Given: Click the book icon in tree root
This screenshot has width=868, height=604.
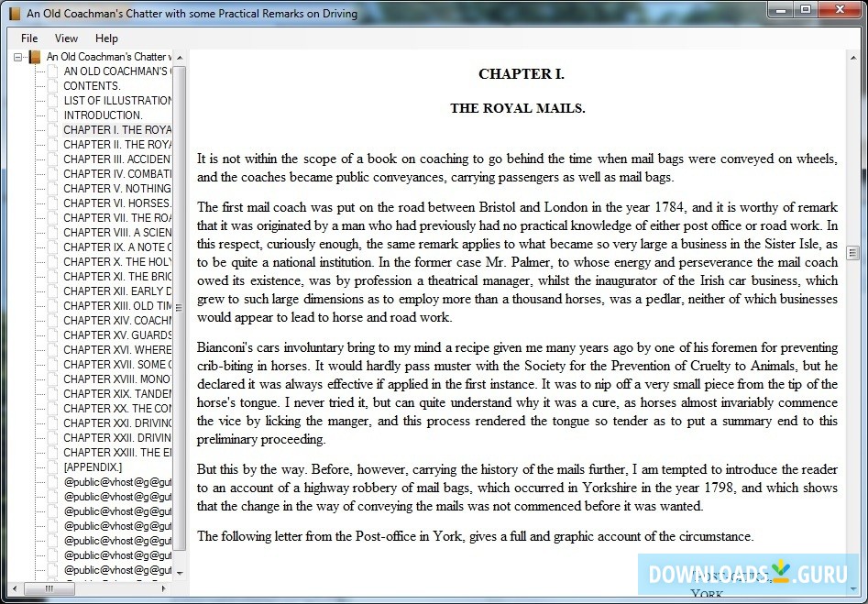Looking at the screenshot, I should [x=35, y=57].
